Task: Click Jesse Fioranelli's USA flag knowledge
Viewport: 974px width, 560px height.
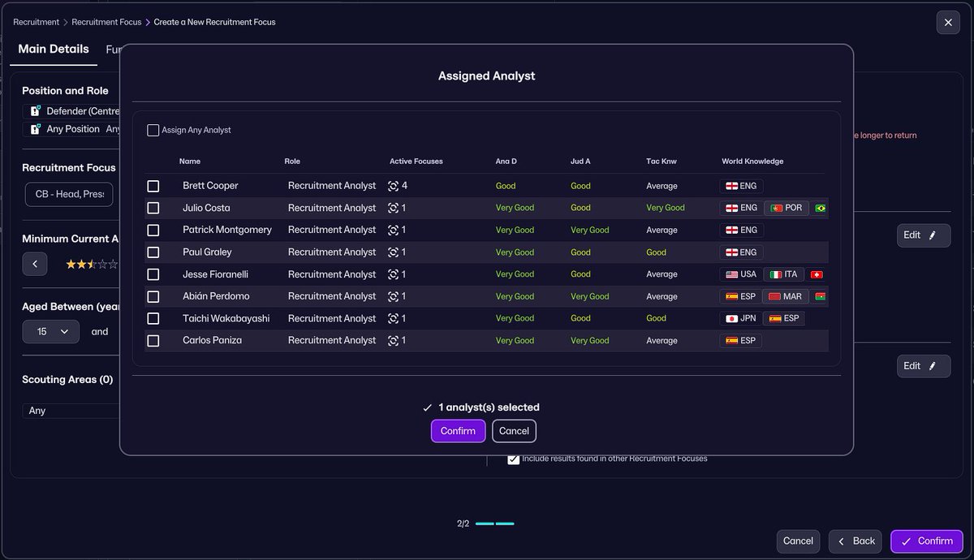Action: [x=740, y=274]
